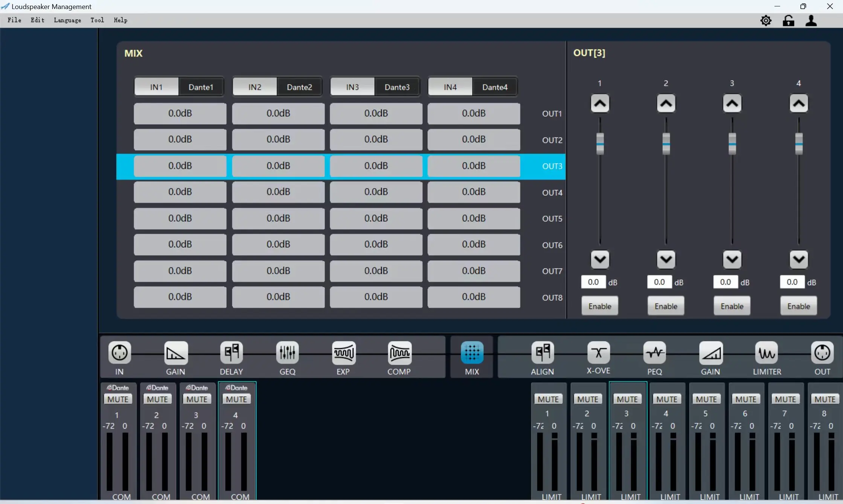Image resolution: width=843 pixels, height=504 pixels.
Task: Open the COMP compressor module icon
Action: [x=399, y=353]
